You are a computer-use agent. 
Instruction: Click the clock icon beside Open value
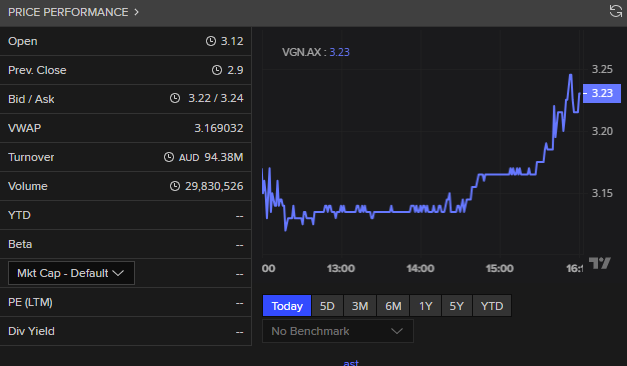click(211, 41)
